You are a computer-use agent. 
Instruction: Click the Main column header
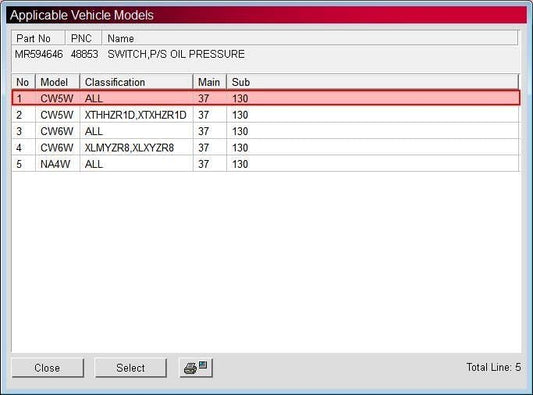(210, 82)
